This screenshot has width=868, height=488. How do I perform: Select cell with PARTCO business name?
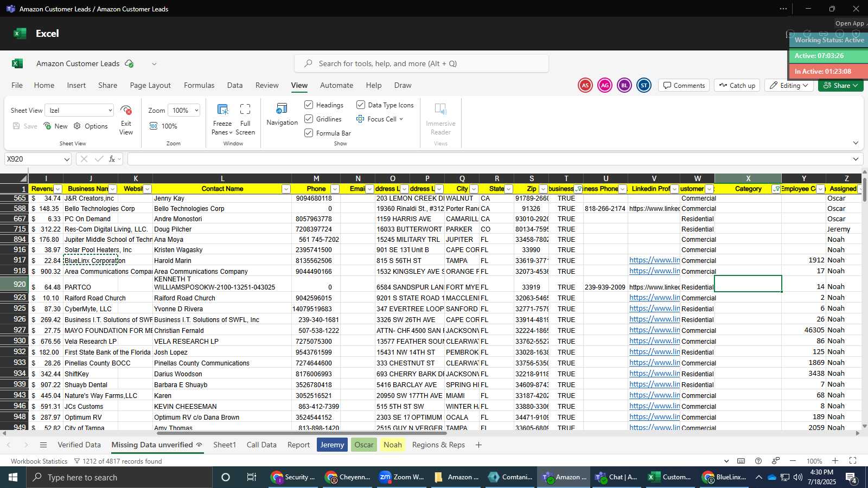[x=91, y=284]
